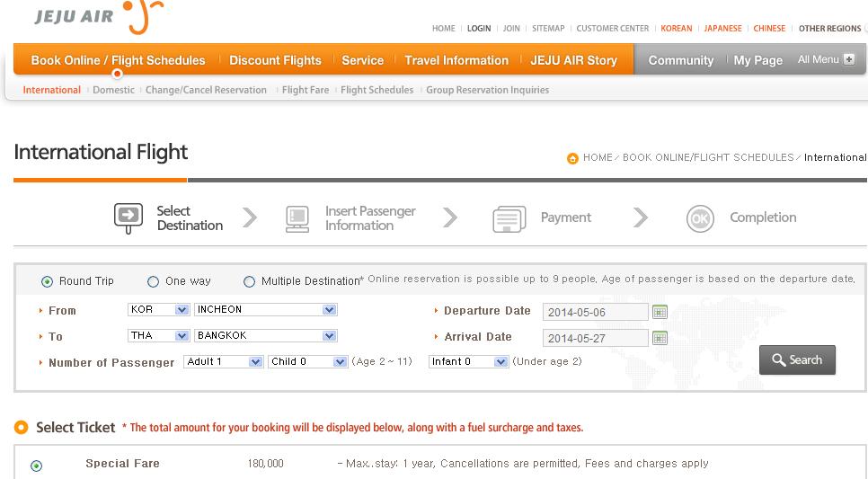Viewport: 868px width, 479px height.
Task: Open the BANGKOK destination city dropdown
Action: point(266,335)
